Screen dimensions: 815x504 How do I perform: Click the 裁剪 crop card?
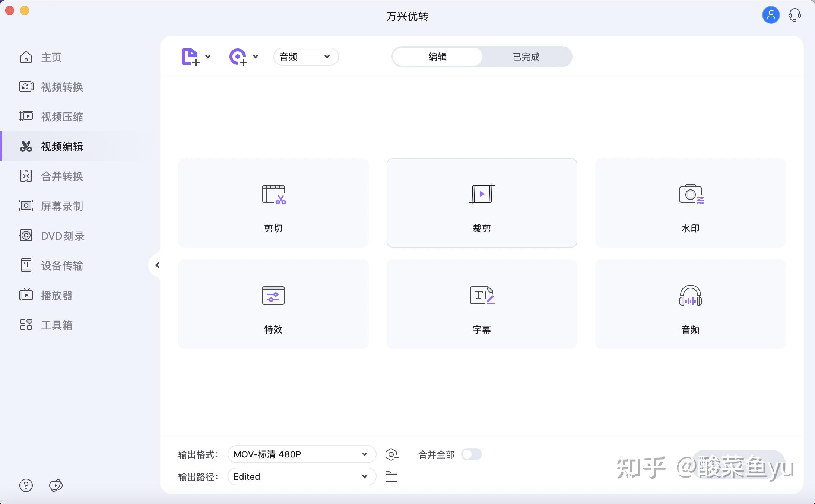[482, 203]
